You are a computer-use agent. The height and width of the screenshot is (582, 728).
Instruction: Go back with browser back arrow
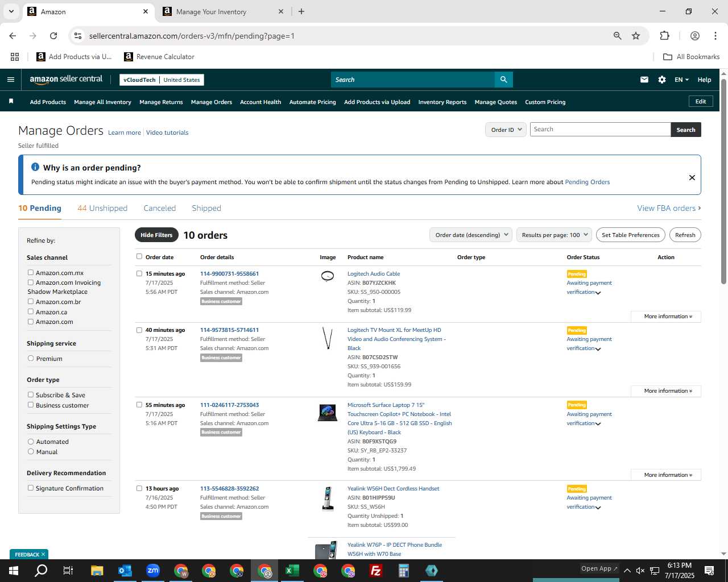pos(13,36)
